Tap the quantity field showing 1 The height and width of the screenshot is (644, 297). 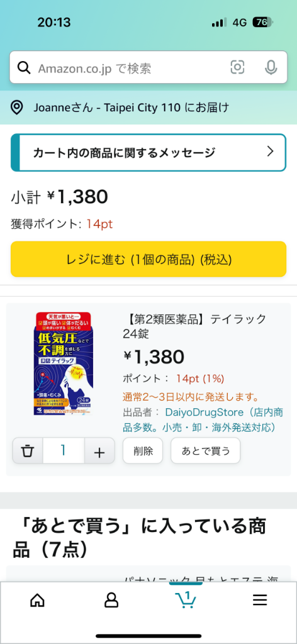(64, 451)
